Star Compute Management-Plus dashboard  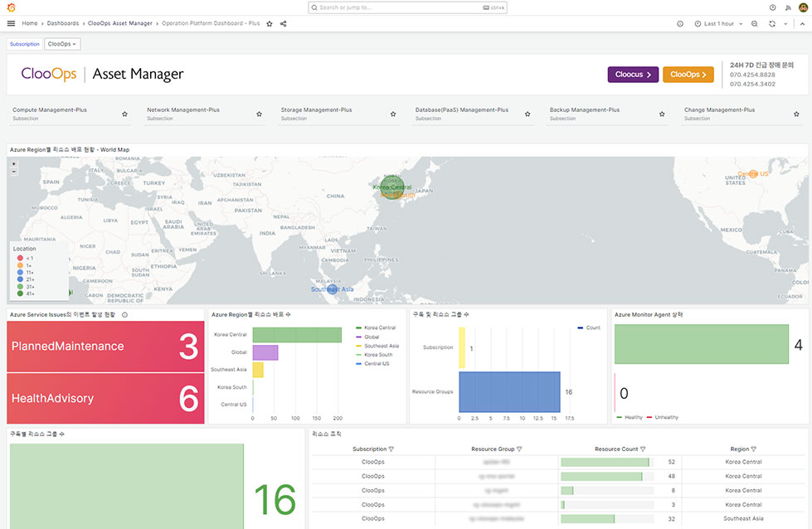click(x=124, y=114)
